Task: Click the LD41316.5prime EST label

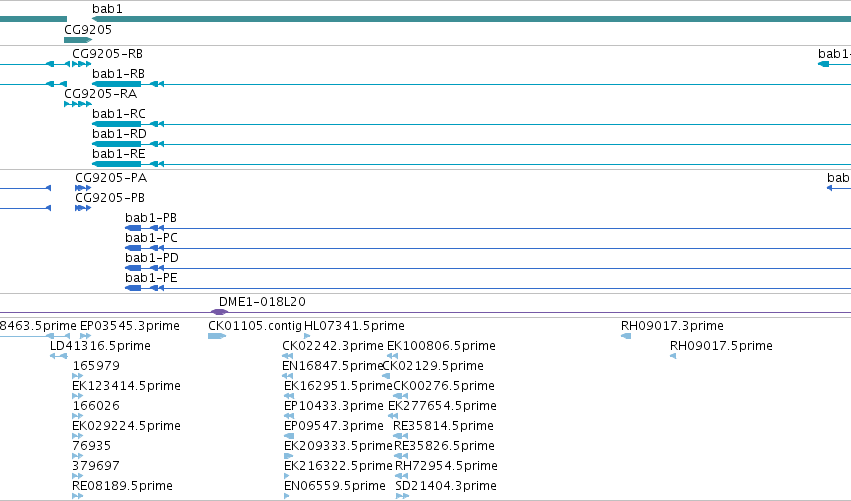Action: click(x=100, y=346)
